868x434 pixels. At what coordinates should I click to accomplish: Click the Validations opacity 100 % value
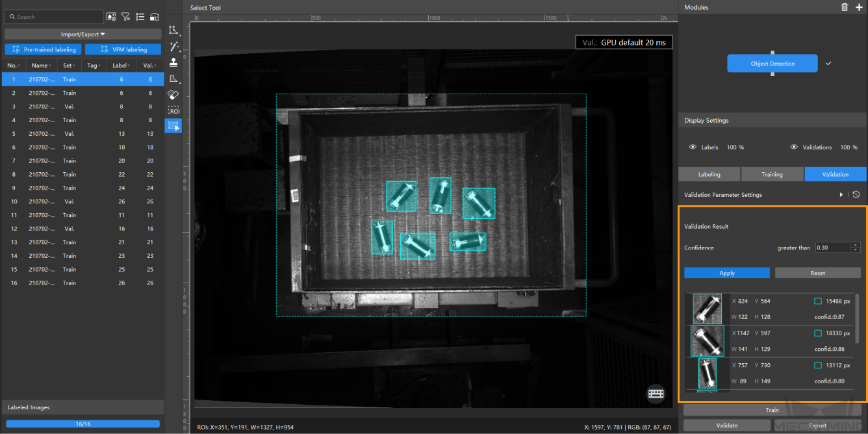(x=849, y=147)
